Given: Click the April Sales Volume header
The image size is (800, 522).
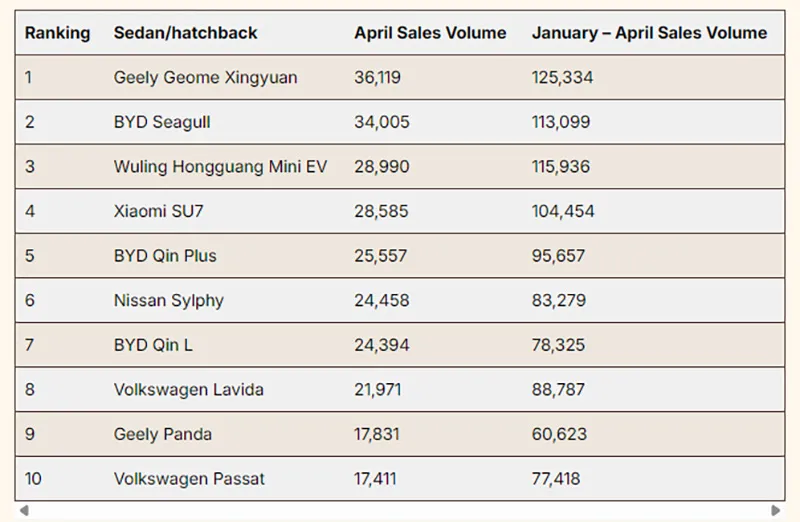Looking at the screenshot, I should [x=430, y=33].
